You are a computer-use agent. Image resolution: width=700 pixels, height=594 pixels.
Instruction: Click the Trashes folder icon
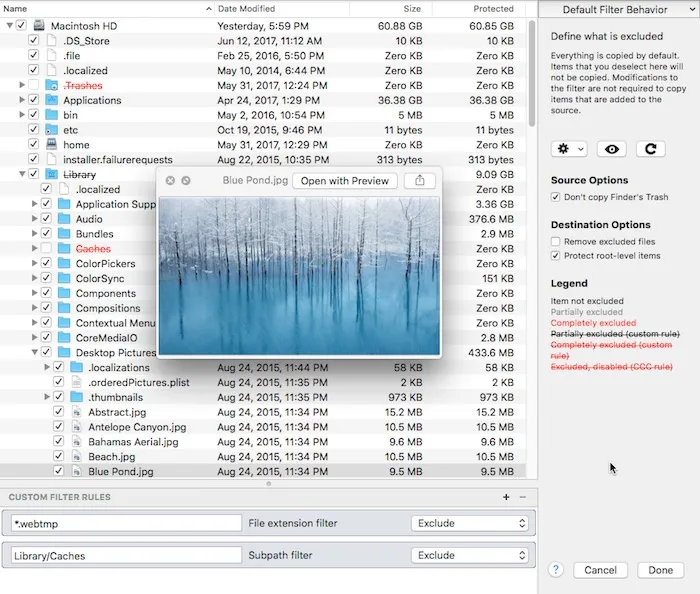pyautogui.click(x=52, y=85)
